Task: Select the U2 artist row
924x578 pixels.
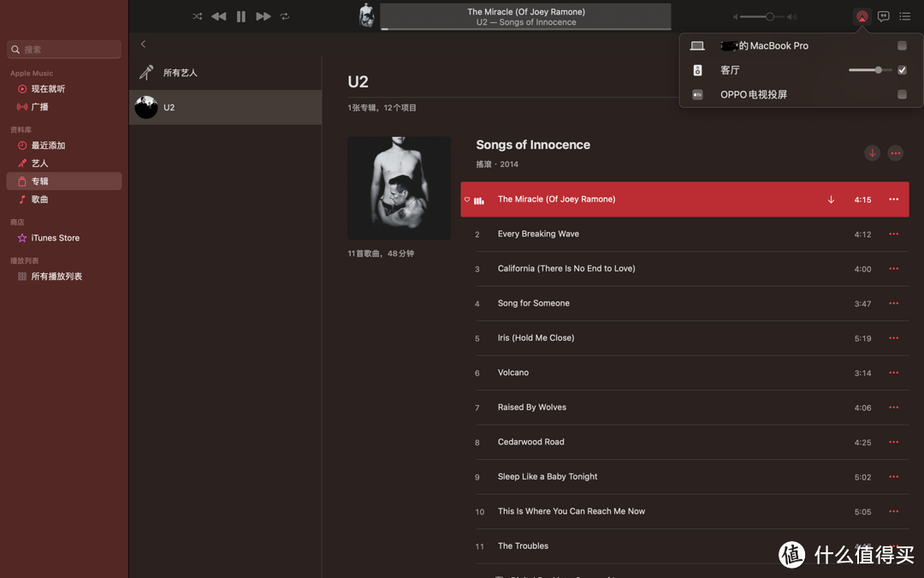Action: (225, 107)
